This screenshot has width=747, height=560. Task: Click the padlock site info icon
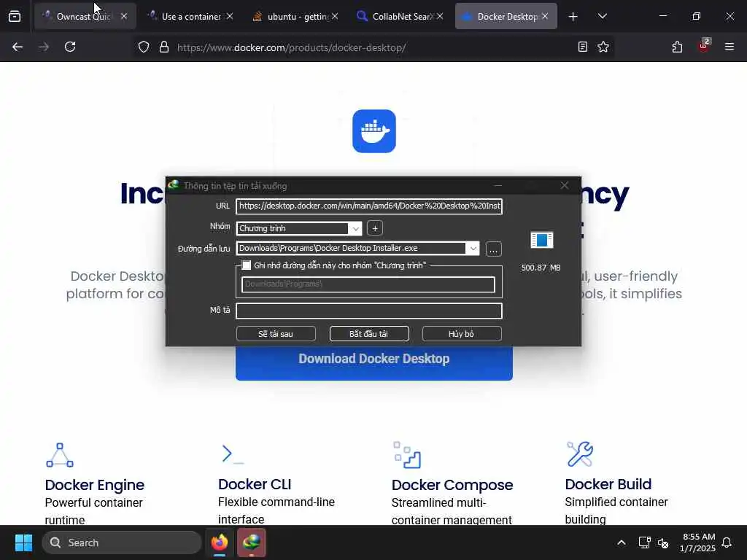(164, 47)
